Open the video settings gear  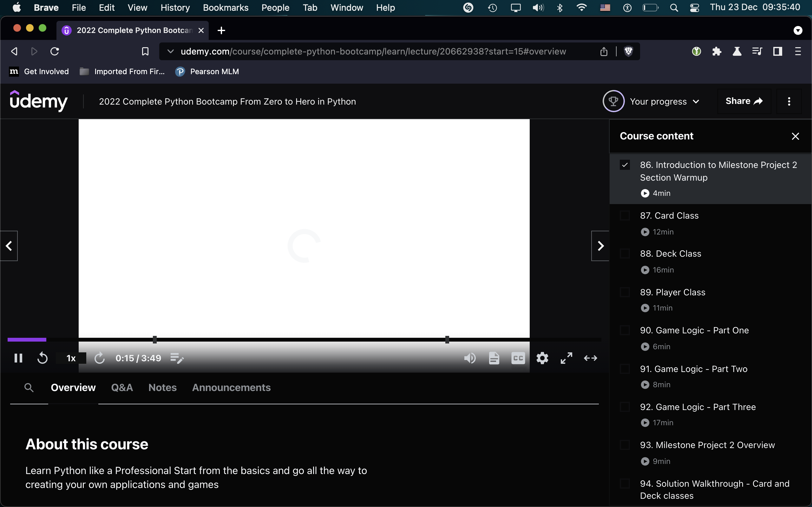[x=542, y=358]
